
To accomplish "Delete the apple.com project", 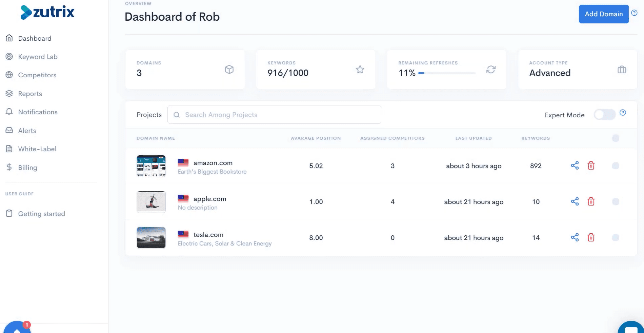I will coord(591,201).
